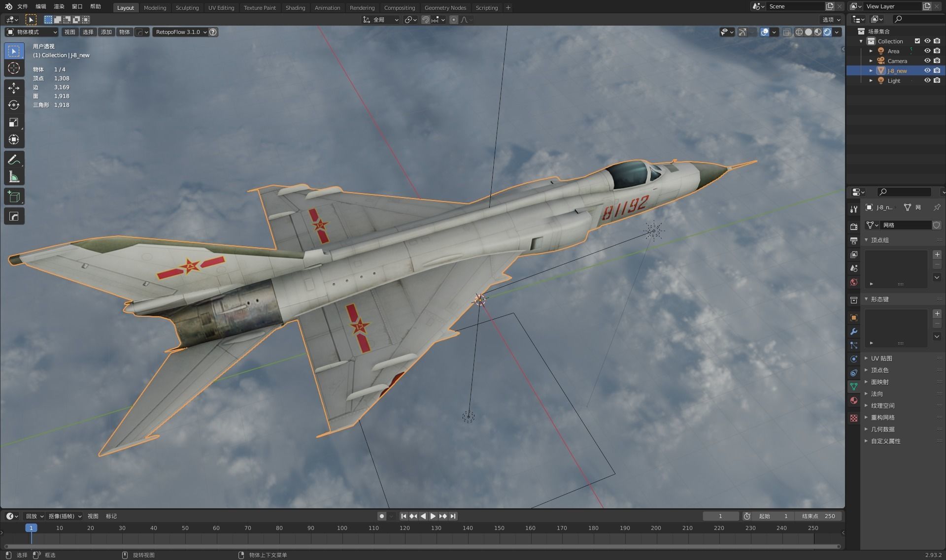Screen dimensions: 946x560
Task: Click the RetopoFlow help question icon
Action: (213, 32)
